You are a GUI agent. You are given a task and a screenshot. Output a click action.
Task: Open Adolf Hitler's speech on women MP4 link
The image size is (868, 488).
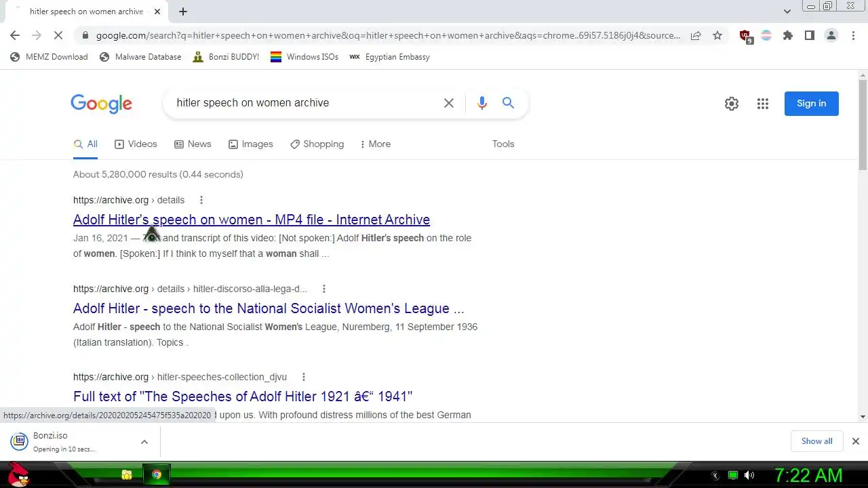tap(252, 220)
